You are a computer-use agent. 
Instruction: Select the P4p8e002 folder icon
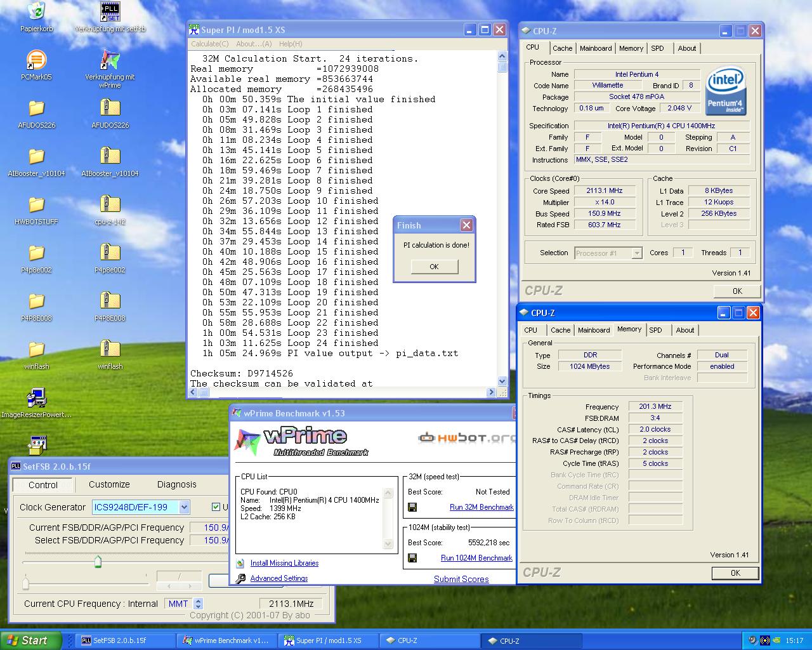36,253
